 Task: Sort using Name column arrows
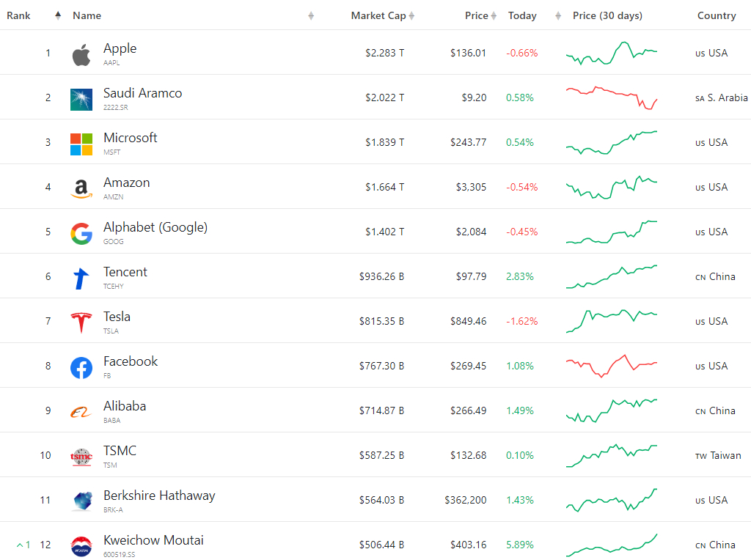311,16
